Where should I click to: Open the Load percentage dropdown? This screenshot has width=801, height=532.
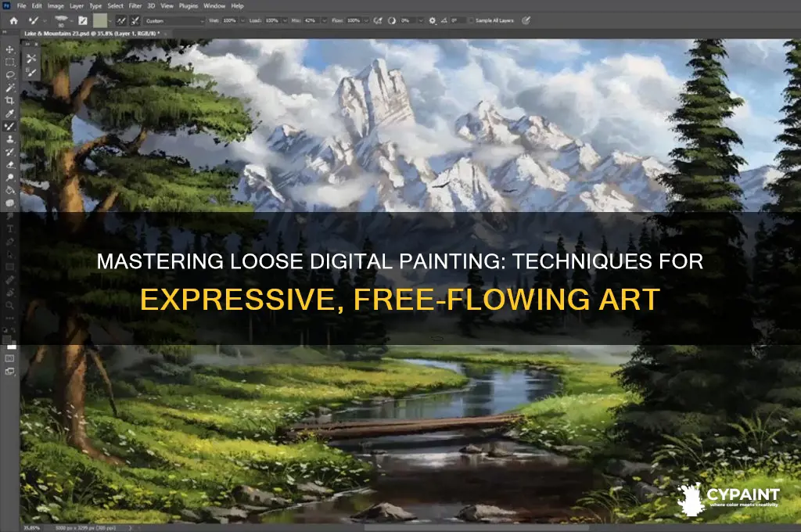coord(283,21)
